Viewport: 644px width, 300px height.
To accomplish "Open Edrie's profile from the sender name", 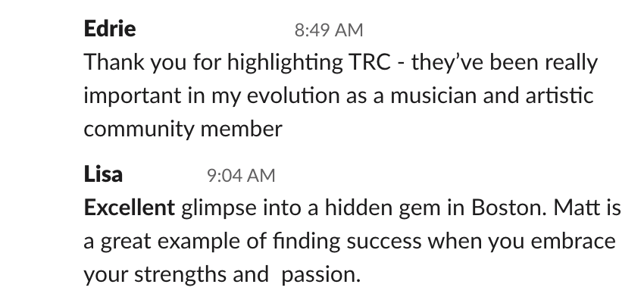I will click(x=110, y=29).
